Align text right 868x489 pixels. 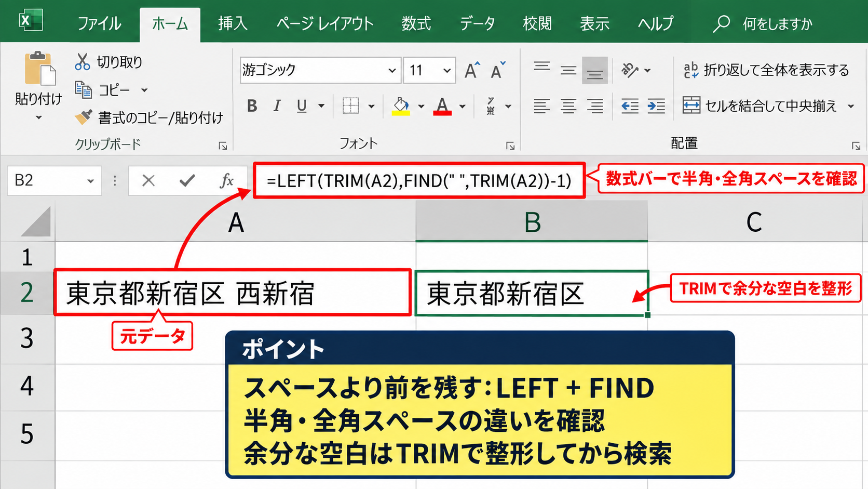(x=595, y=106)
